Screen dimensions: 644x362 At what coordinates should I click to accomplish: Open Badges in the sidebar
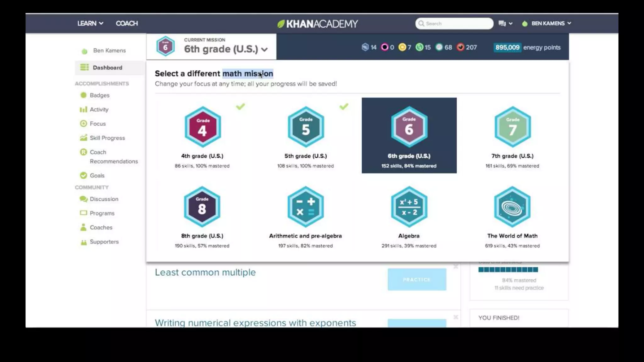(99, 95)
